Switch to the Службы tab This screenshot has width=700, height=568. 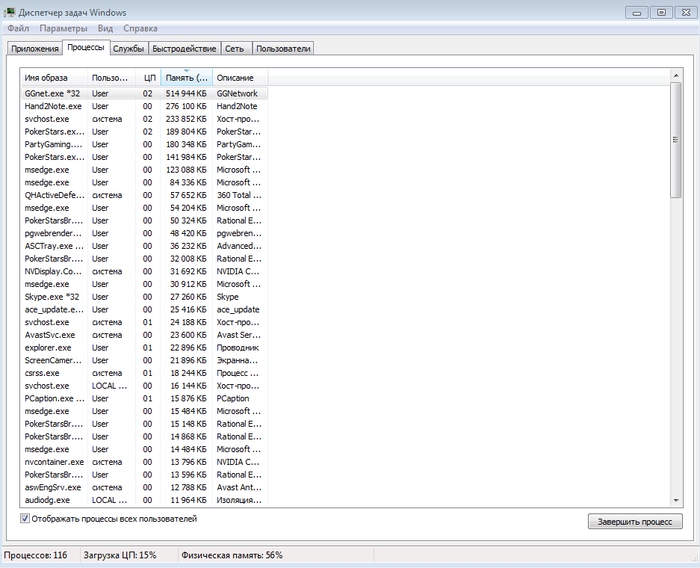[x=128, y=49]
